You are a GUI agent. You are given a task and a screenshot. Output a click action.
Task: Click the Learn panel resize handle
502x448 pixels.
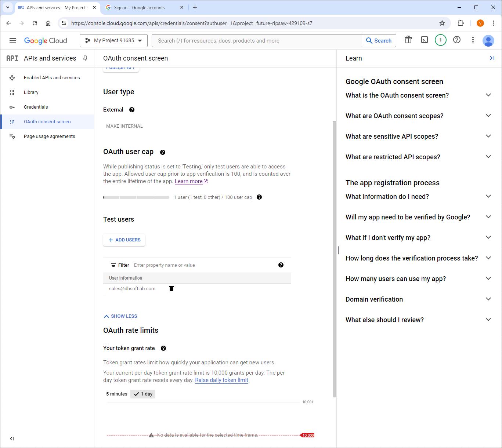(338, 250)
